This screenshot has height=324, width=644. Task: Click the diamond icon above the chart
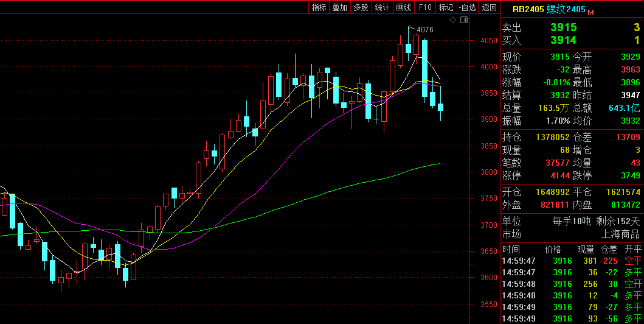[452, 20]
